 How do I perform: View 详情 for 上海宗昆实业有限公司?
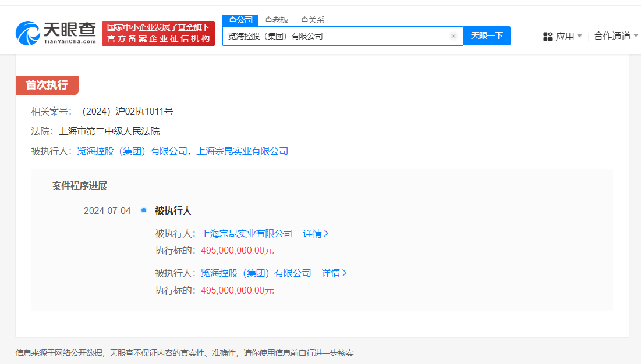[x=316, y=234]
